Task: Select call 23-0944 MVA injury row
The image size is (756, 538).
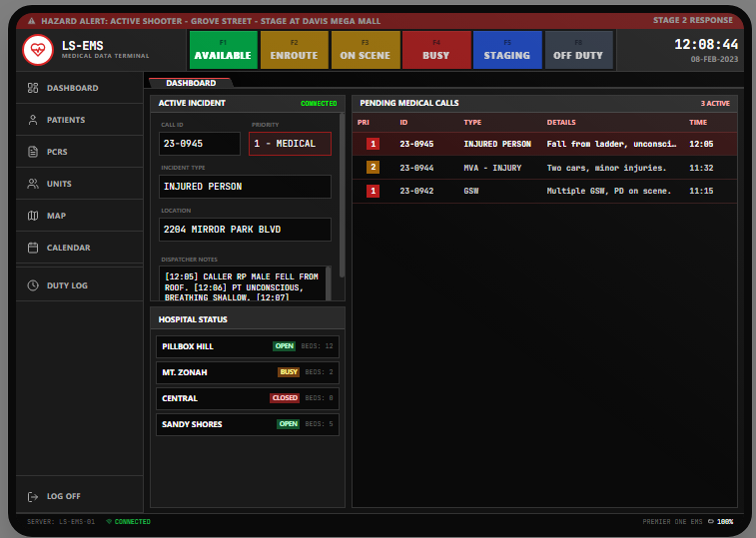Action: (x=544, y=168)
